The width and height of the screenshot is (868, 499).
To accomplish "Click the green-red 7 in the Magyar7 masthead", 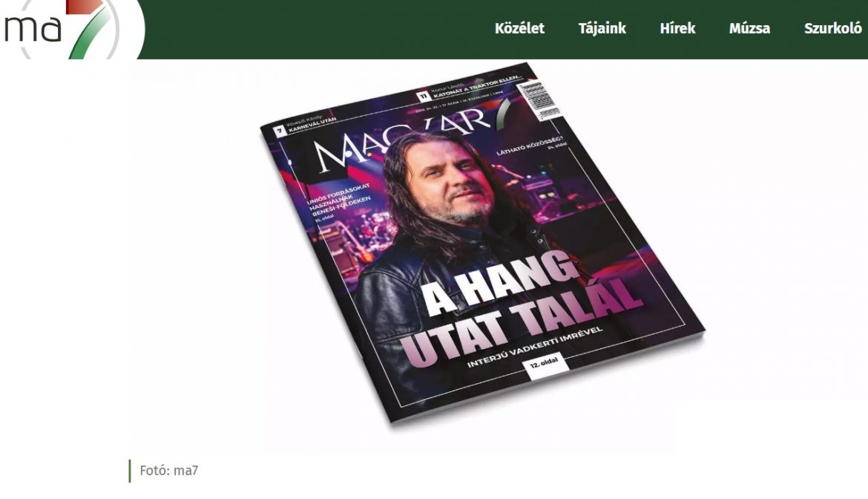I will point(504,115).
